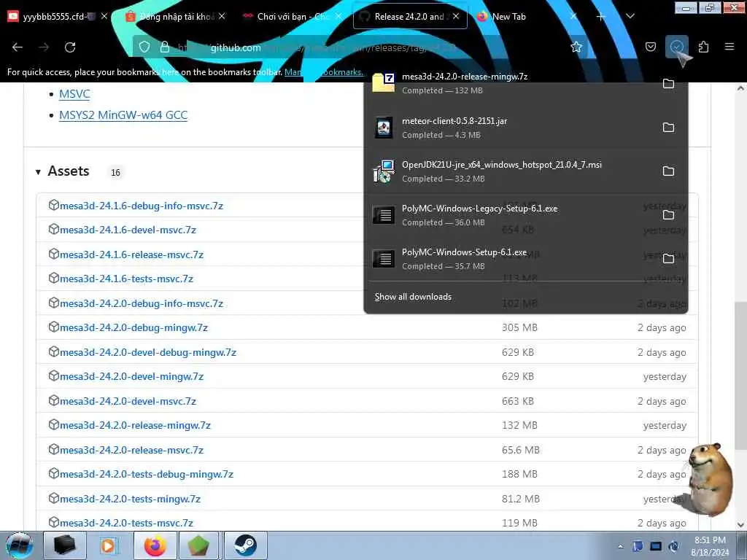This screenshot has width=747, height=560.
Task: Click Show all downloads
Action: click(413, 297)
